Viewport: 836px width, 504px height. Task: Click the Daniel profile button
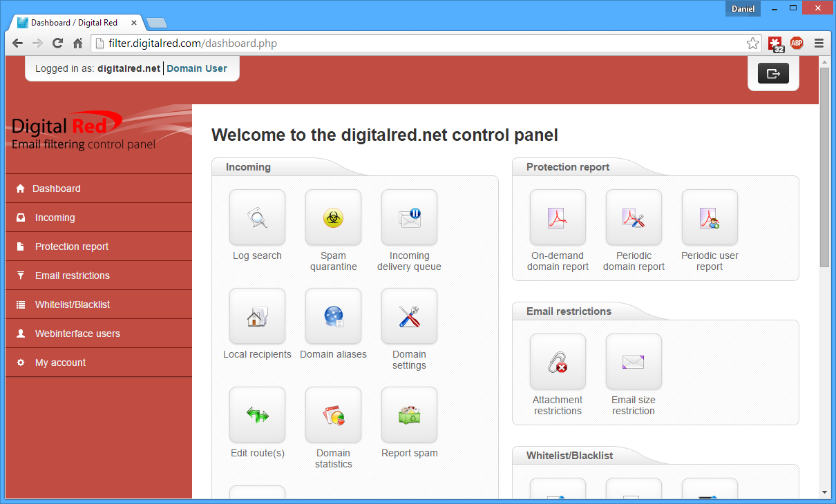pyautogui.click(x=743, y=9)
